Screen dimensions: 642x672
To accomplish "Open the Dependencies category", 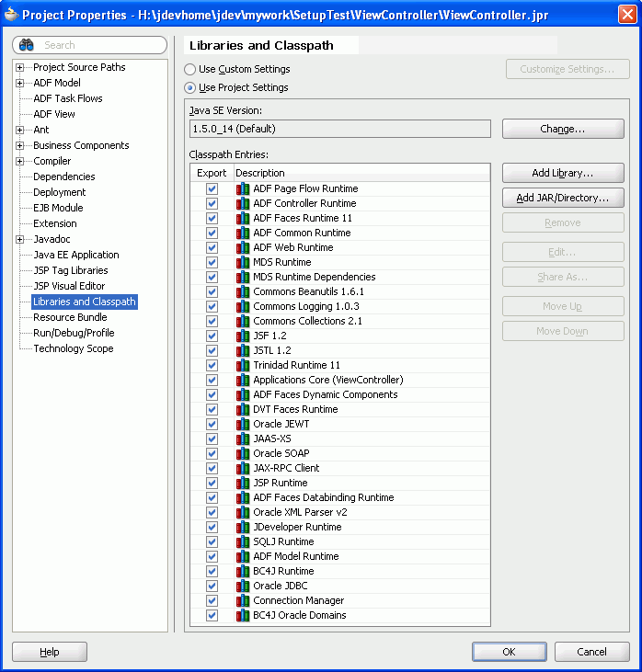I will 63,177.
